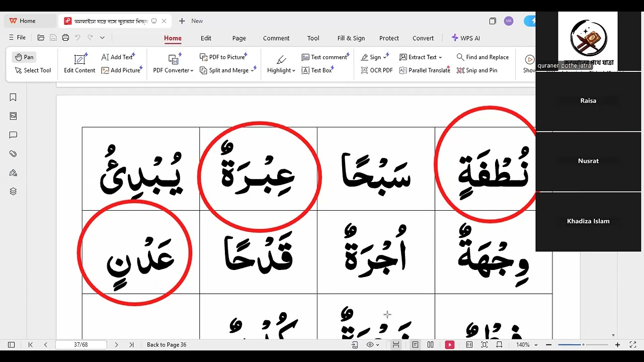The width and height of the screenshot is (644, 362).
Task: Click the Edit Content tool
Action: coord(79,64)
